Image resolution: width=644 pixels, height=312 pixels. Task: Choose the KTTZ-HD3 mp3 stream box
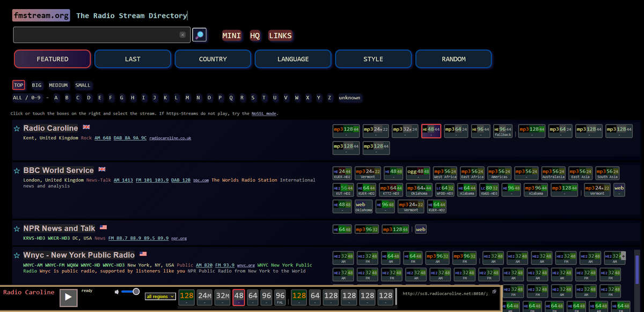[391, 190]
